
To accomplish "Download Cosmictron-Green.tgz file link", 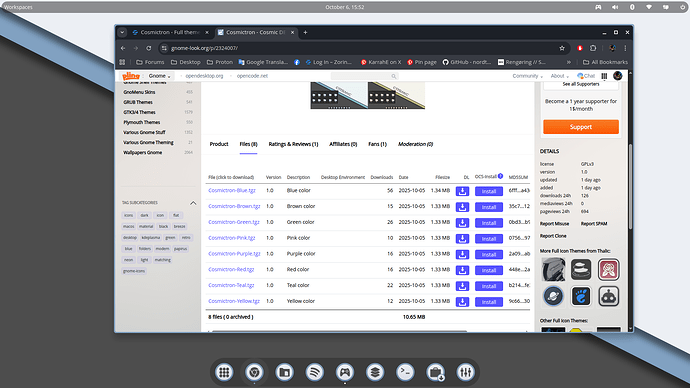I will (x=234, y=222).
